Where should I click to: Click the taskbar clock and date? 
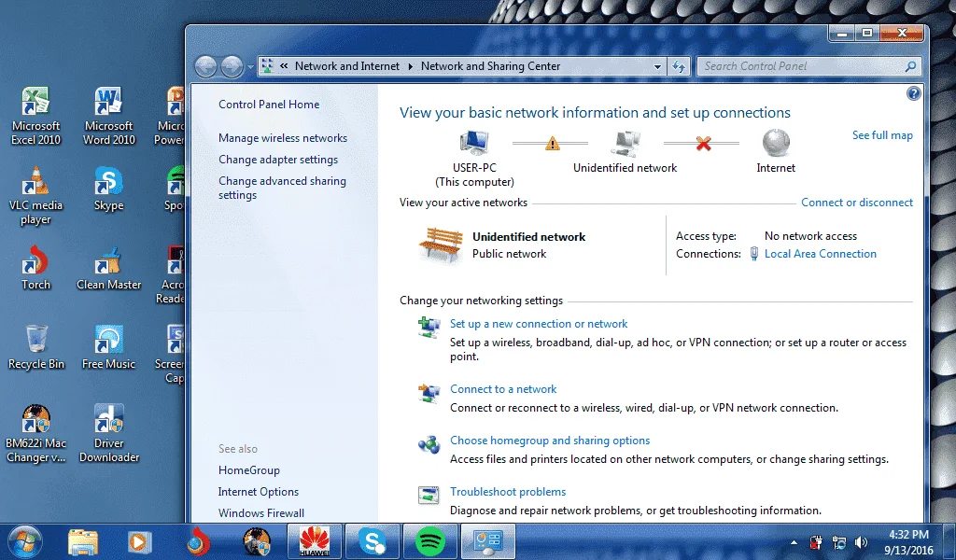tap(908, 541)
